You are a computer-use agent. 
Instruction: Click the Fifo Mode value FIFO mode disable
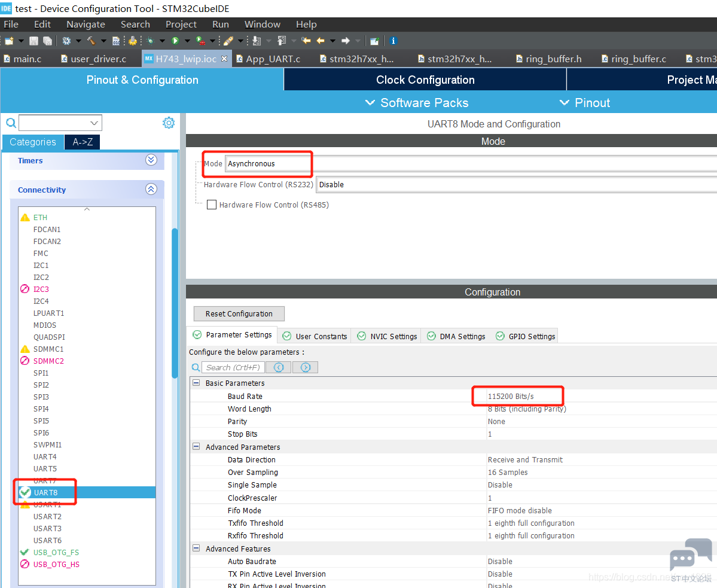pyautogui.click(x=520, y=510)
